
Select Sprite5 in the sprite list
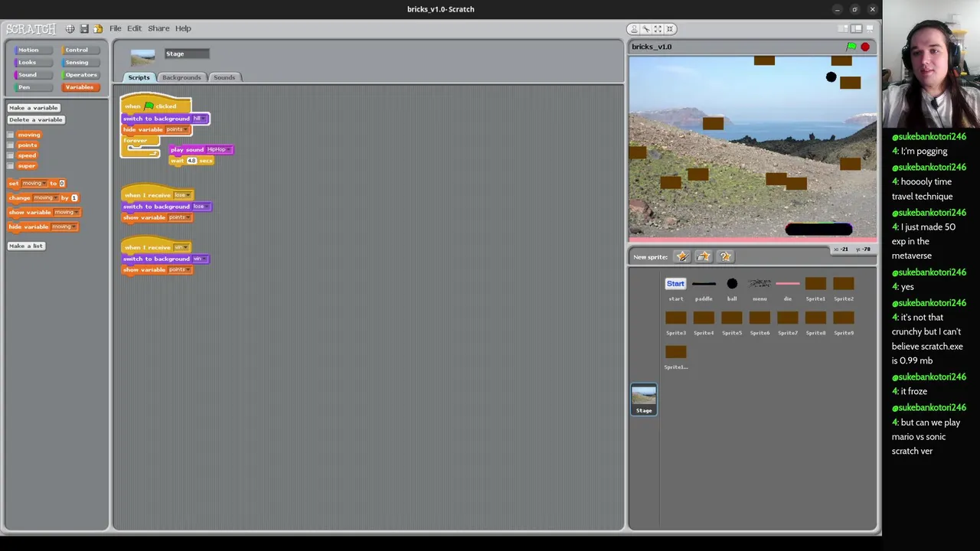(732, 322)
